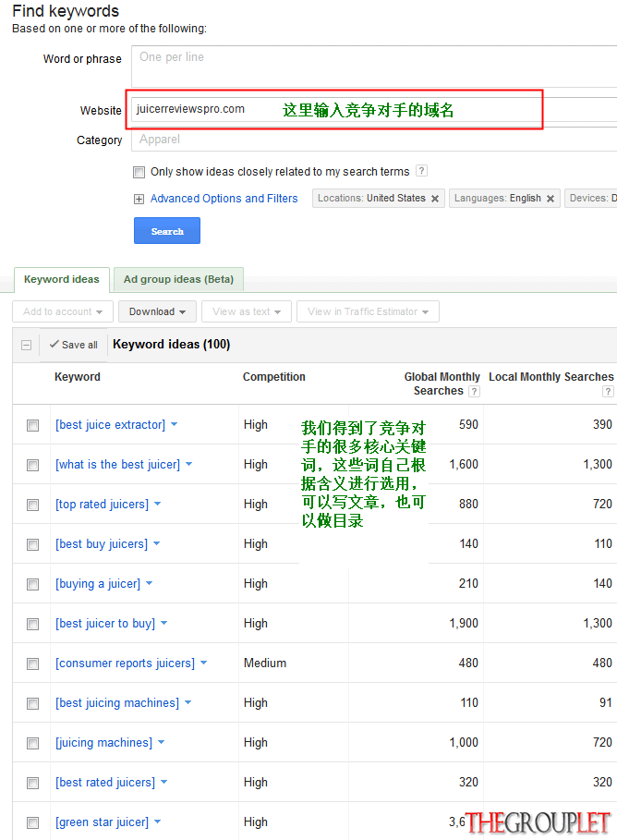617x840 pixels.
Task: Open dropdown arrow beside best buy juicers
Action: 156,543
